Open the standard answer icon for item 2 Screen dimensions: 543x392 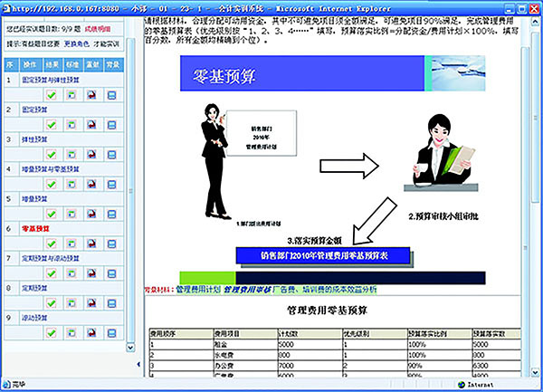pos(71,124)
